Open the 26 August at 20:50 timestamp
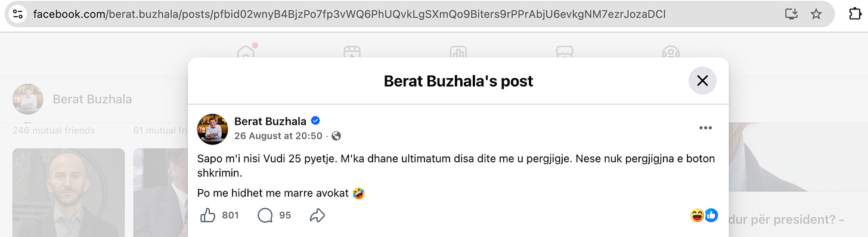868x237 pixels. pyautogui.click(x=278, y=136)
